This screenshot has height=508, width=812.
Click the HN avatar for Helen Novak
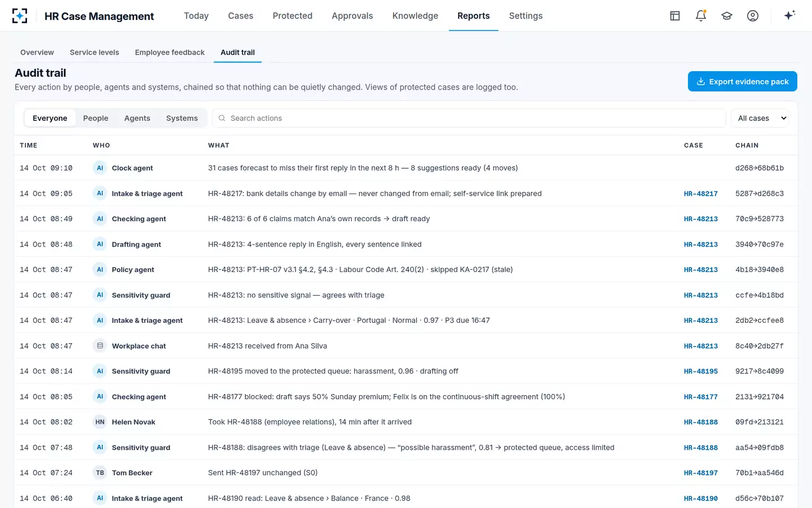pyautogui.click(x=100, y=422)
